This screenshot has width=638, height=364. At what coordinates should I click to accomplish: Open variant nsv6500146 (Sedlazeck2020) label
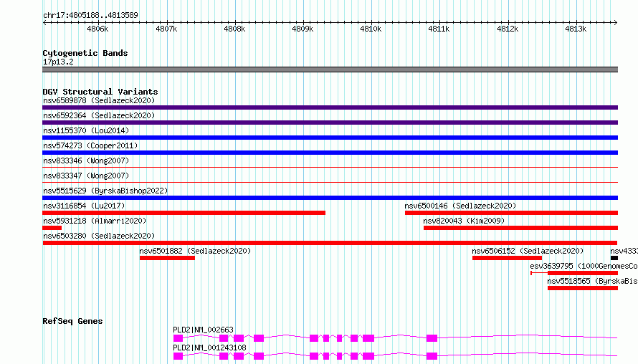pos(460,206)
